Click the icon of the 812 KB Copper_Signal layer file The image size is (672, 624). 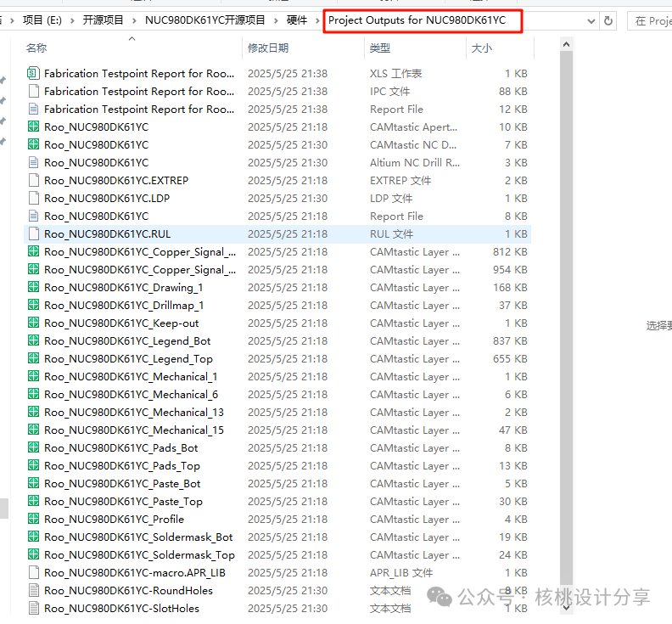point(33,251)
